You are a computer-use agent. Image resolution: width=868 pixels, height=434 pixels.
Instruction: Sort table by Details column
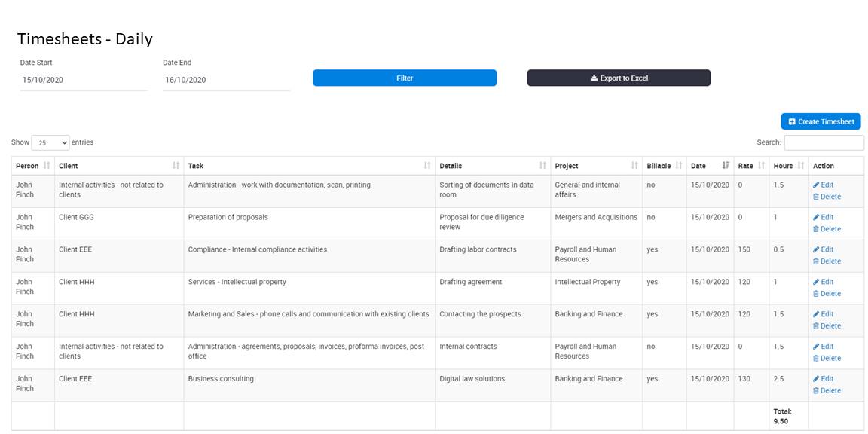pos(493,166)
